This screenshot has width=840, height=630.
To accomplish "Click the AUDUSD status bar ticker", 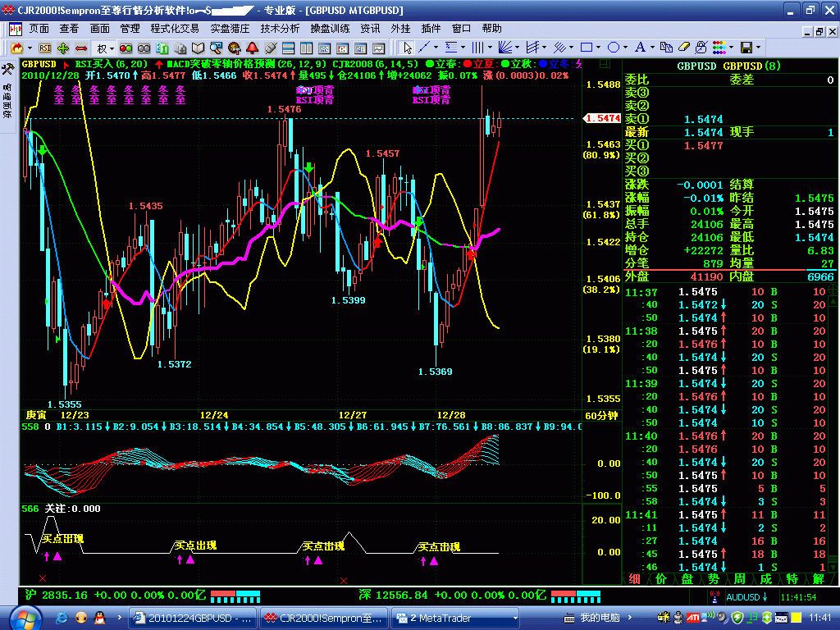I will (x=747, y=597).
